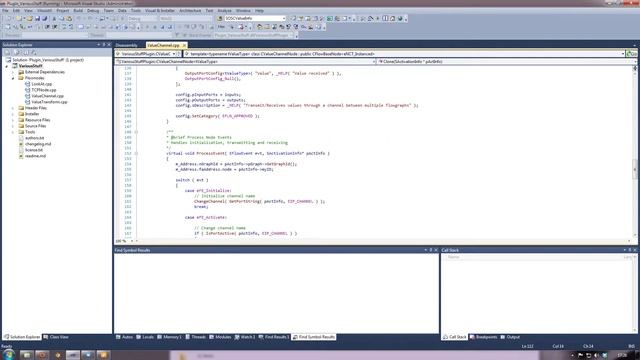This screenshot has width=640, height=360.
Task: Select changelog.md file
Action: (x=38, y=144)
